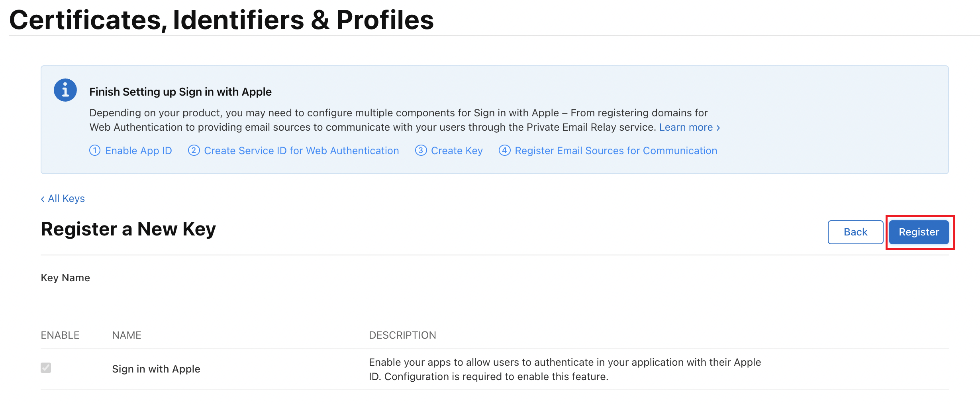Click the Key Name label
Viewport: 980px width, 404px height.
pos(65,278)
